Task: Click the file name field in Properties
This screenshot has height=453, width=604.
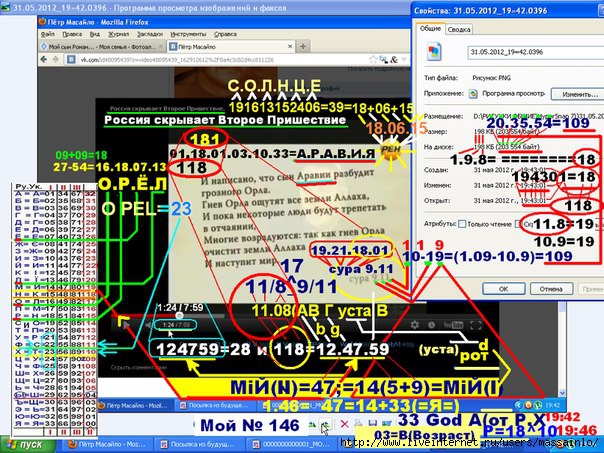Action: [536, 52]
